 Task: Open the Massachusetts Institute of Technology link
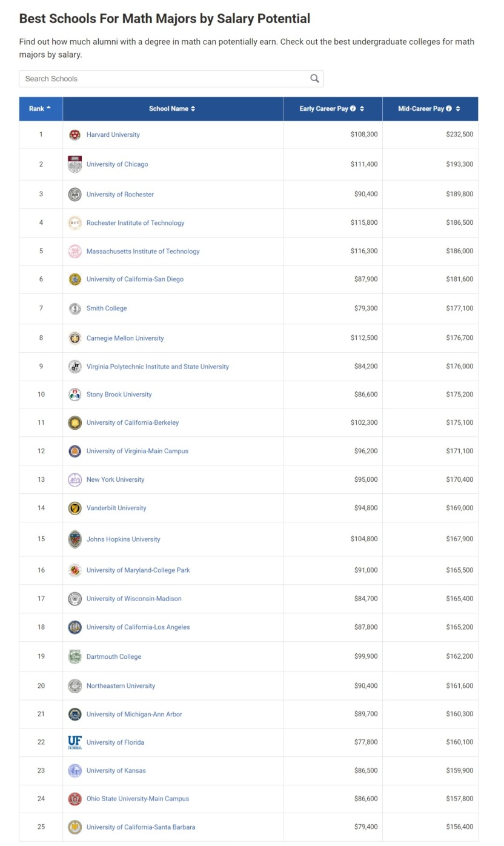[143, 251]
